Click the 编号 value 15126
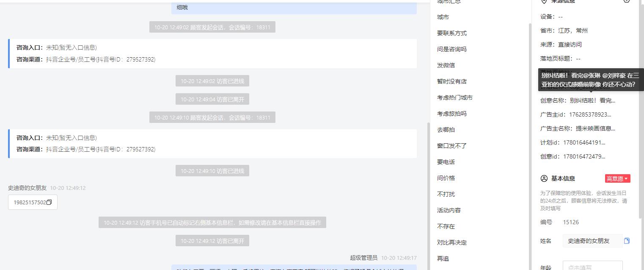Image resolution: width=644 pixels, height=270 pixels. coord(571,222)
